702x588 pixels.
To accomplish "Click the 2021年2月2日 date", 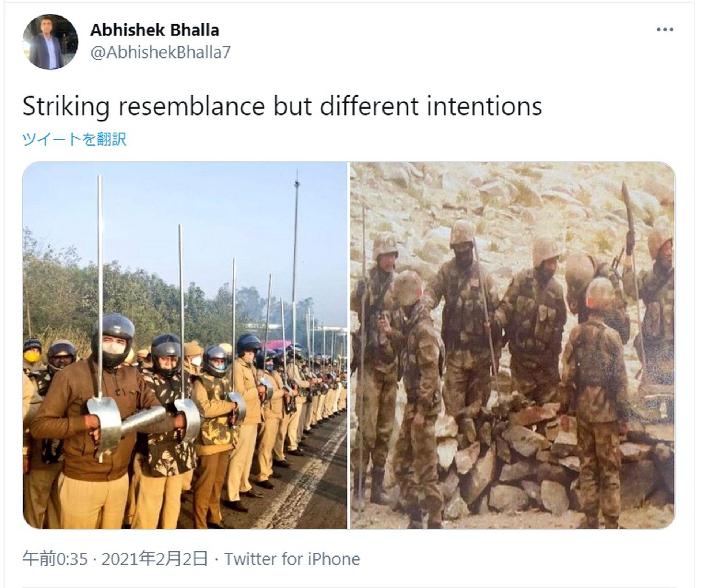I will tap(155, 559).
